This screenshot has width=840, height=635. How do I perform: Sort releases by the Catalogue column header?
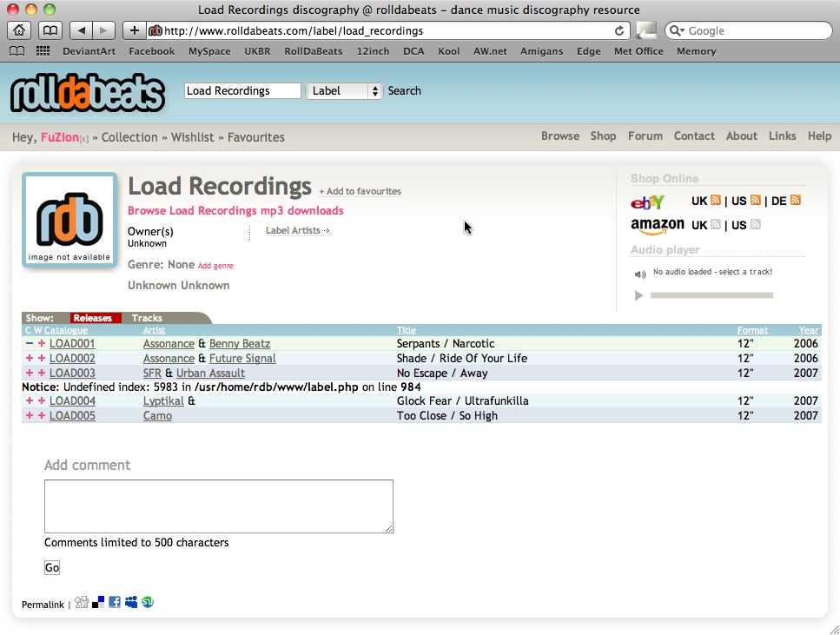[x=66, y=330]
